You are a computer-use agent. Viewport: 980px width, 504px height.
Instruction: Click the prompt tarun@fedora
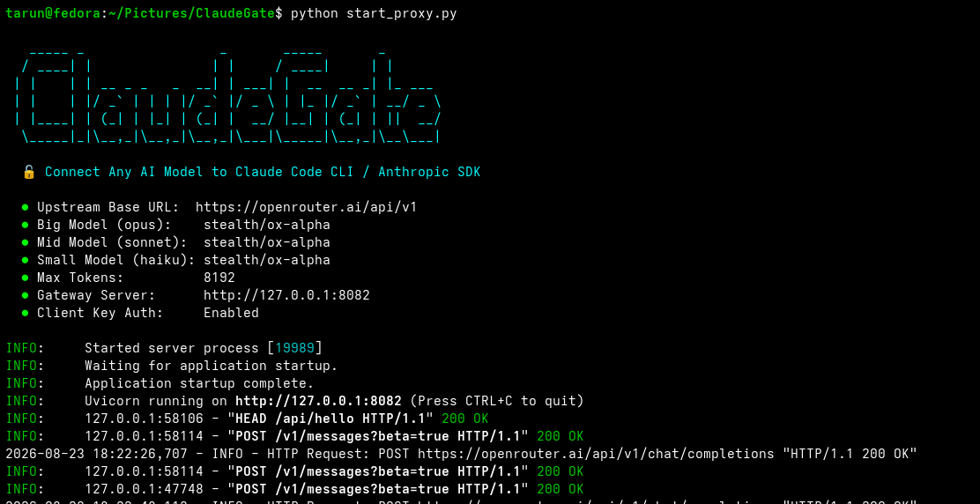pos(53,13)
